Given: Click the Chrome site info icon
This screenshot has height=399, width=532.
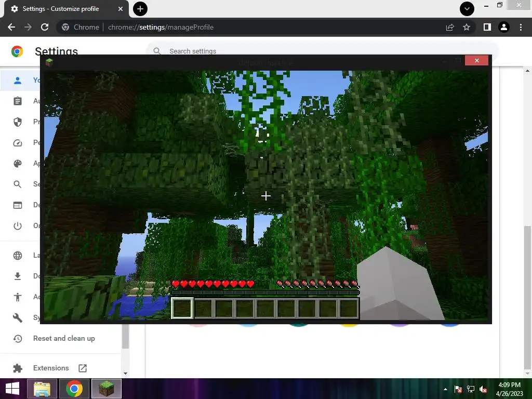Looking at the screenshot, I should [x=65, y=27].
